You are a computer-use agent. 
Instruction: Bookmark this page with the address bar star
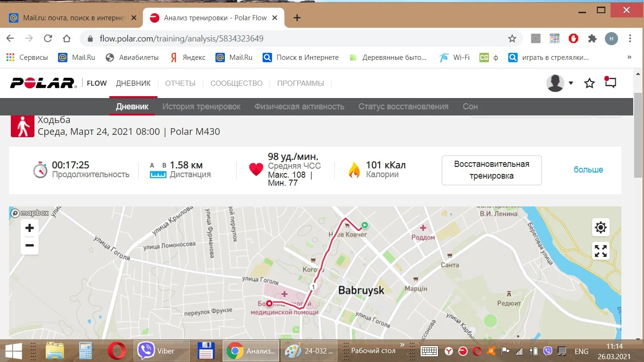point(512,39)
